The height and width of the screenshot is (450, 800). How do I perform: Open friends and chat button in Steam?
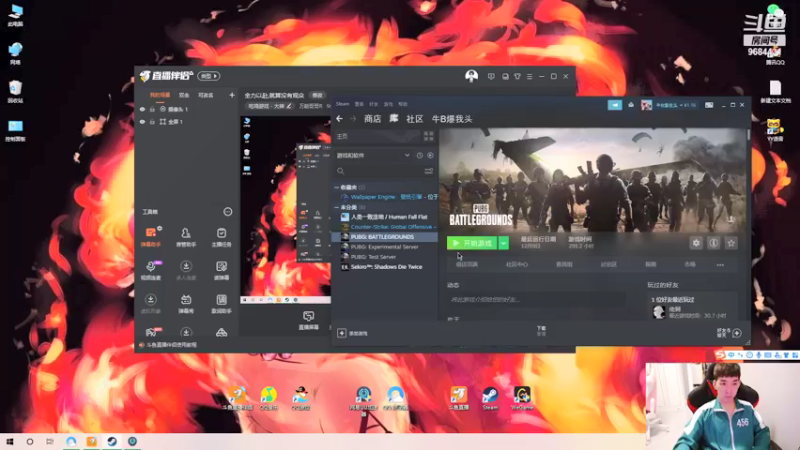[729, 333]
